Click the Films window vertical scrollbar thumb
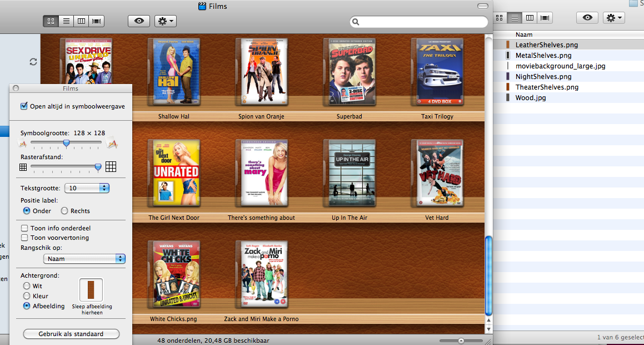644x345 pixels. pyautogui.click(x=488, y=275)
